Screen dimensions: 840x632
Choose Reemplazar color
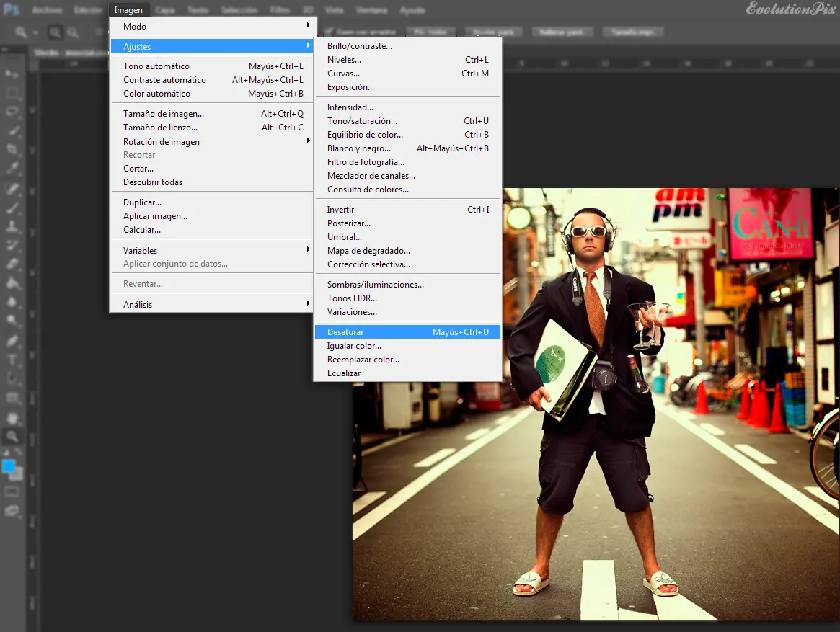coord(407,360)
